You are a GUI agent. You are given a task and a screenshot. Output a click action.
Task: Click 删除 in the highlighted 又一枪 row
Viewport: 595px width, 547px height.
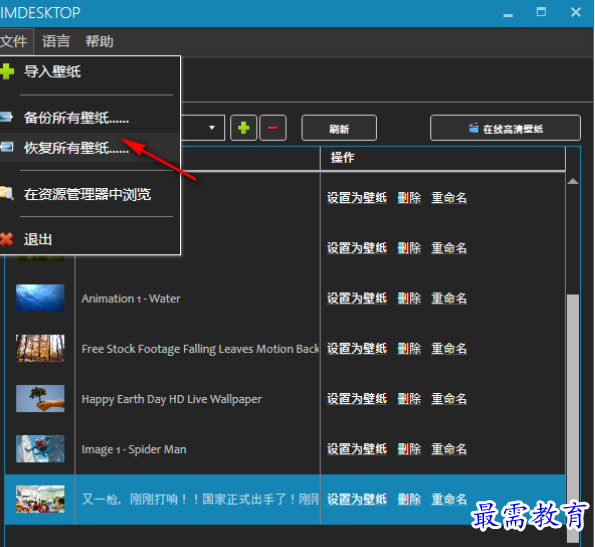[409, 499]
